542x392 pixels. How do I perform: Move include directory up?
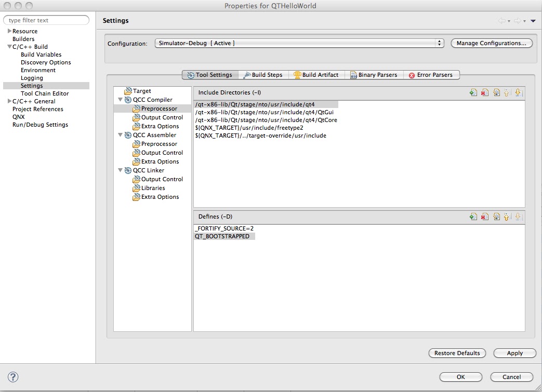tap(507, 92)
